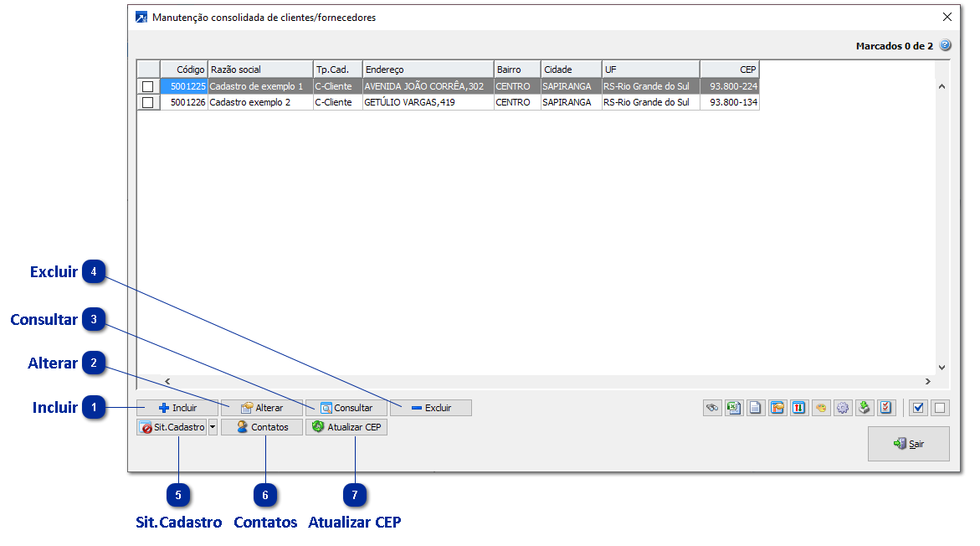Image resolution: width=980 pixels, height=546 pixels.
Task: Click the grid with hand icon
Action: pyautogui.click(x=777, y=408)
